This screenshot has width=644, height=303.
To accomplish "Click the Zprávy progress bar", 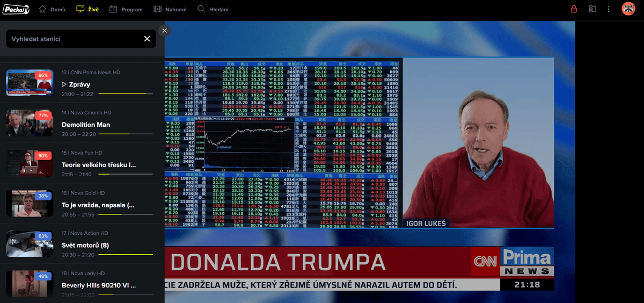I will (125, 93).
